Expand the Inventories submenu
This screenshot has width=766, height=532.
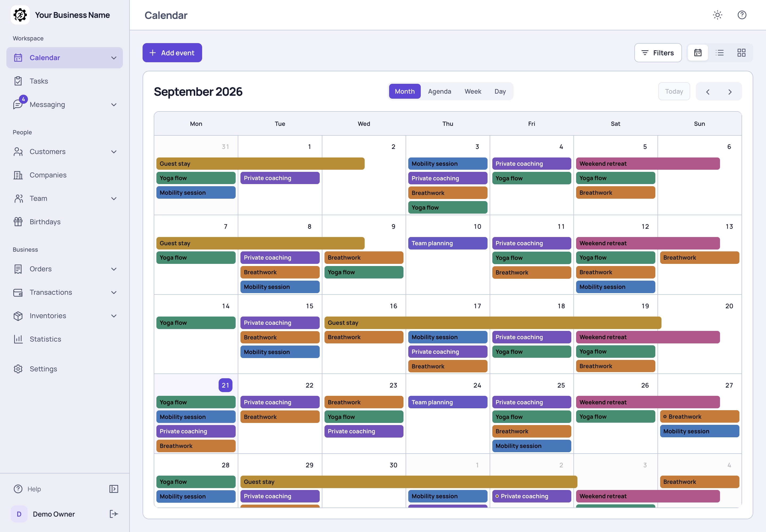[x=114, y=316]
